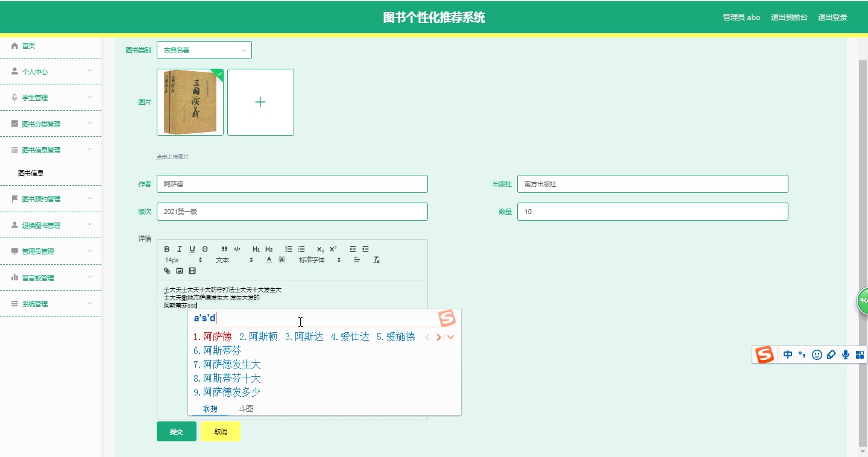Go to next IME candidate page arrow

(x=439, y=337)
